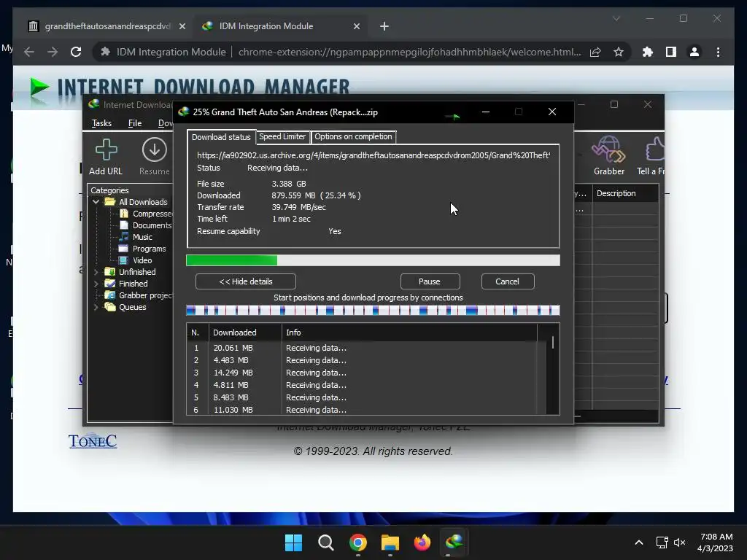Share this page from the address bar
747x560 pixels.
tap(595, 52)
